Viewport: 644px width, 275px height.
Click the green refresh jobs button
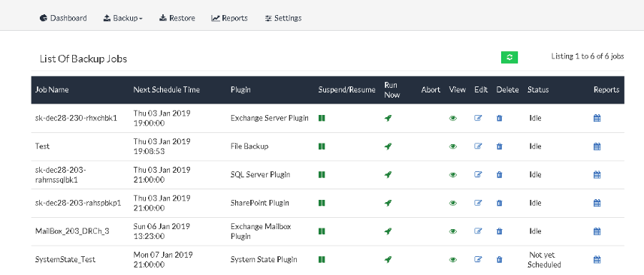pos(509,57)
